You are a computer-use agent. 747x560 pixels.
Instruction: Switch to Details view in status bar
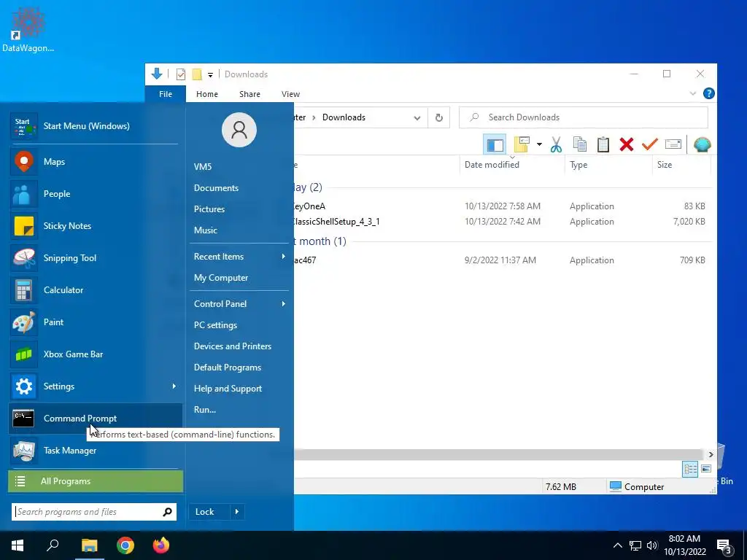(x=690, y=469)
